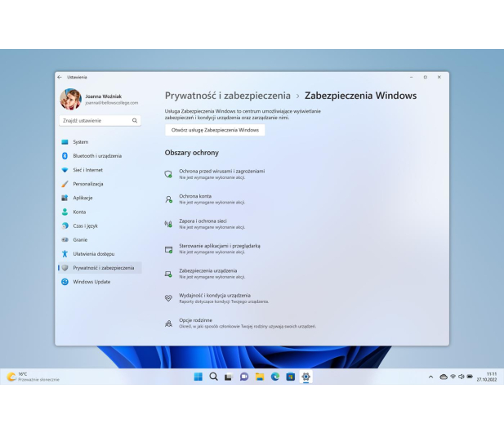The width and height of the screenshot is (504, 433).
Task: Select System in the sidebar
Action: pos(100,142)
